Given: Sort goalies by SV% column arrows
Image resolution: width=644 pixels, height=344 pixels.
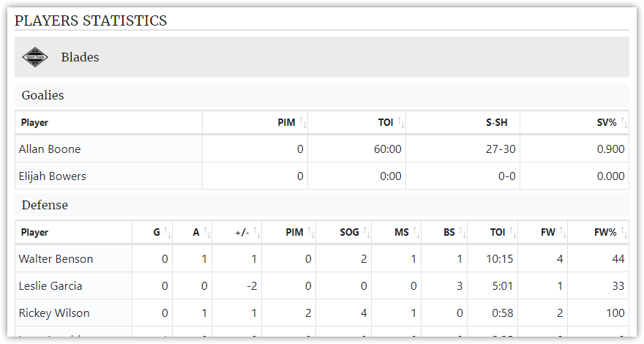Looking at the screenshot, I should 624,122.
